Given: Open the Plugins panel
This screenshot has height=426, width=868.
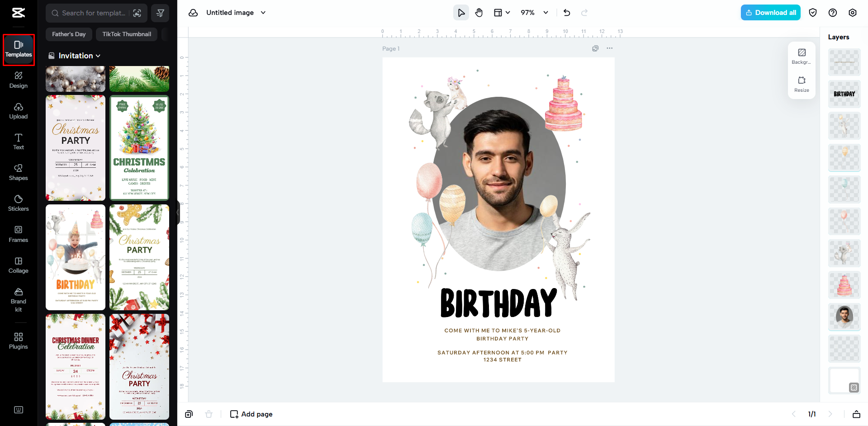Looking at the screenshot, I should [18, 341].
